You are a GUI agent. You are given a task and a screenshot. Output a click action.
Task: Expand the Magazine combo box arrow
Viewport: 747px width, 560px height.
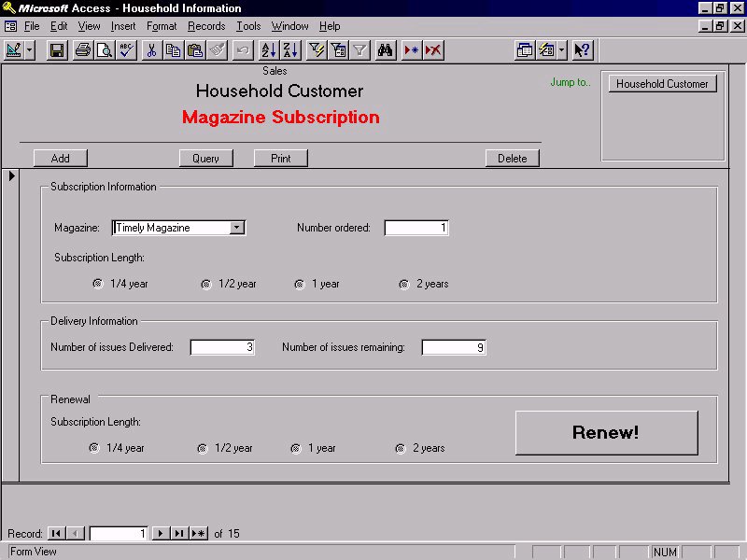[x=237, y=228]
